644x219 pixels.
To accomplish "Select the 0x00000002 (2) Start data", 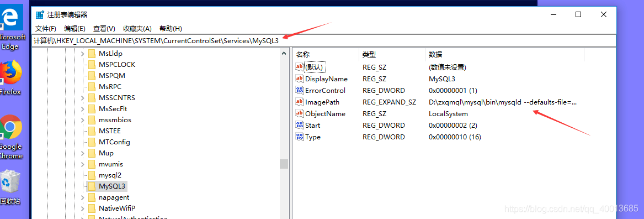I will tap(453, 125).
